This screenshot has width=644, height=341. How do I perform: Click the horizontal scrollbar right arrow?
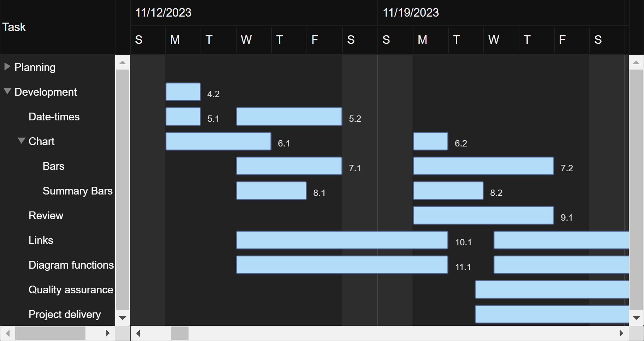tap(622, 333)
